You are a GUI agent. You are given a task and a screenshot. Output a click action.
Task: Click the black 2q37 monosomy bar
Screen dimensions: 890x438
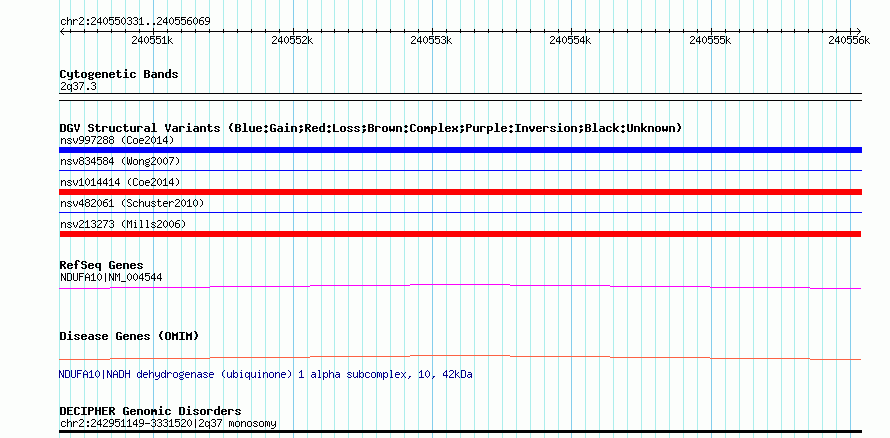tap(460, 432)
